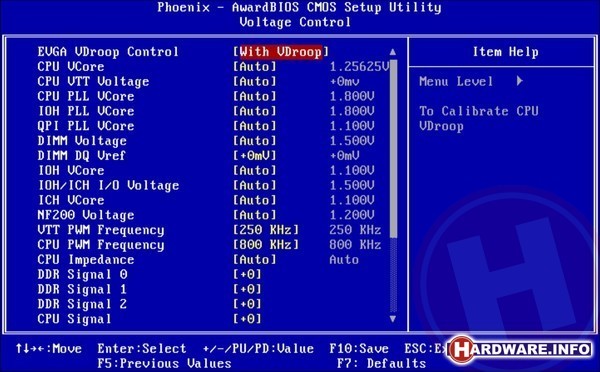Select the IOH PLL VCore row label
The height and width of the screenshot is (372, 600).
click(x=86, y=111)
